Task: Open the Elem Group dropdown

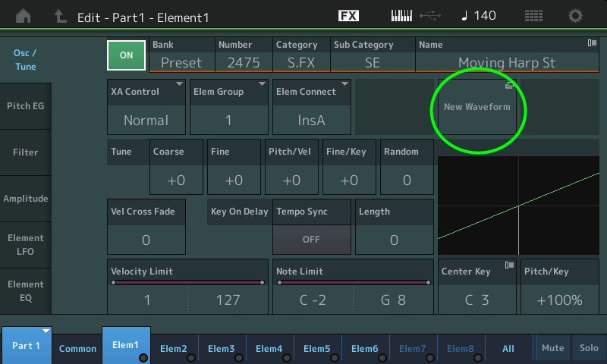Action: [229, 107]
